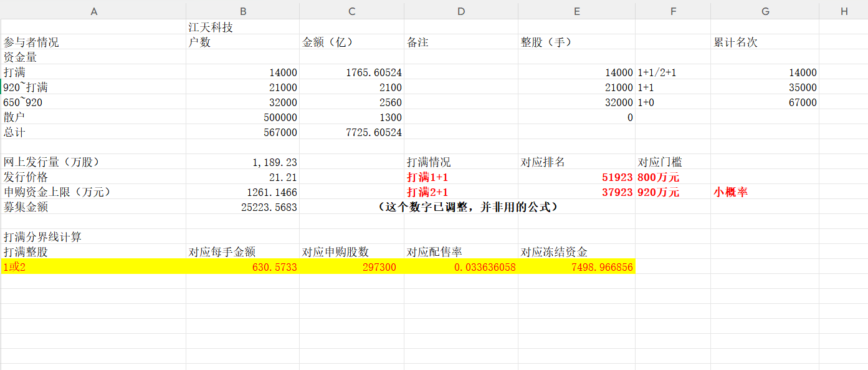Click the 对应每手金额 header cell
This screenshot has width=868, height=370.
pyautogui.click(x=242, y=252)
